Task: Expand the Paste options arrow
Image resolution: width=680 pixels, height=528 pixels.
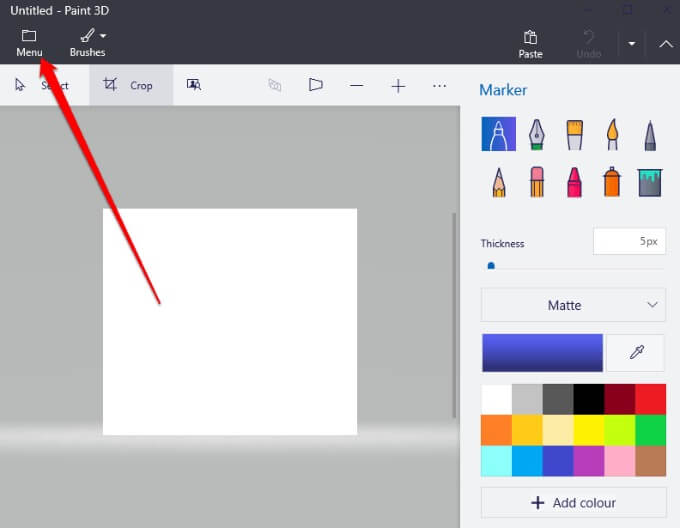Action: [x=632, y=43]
